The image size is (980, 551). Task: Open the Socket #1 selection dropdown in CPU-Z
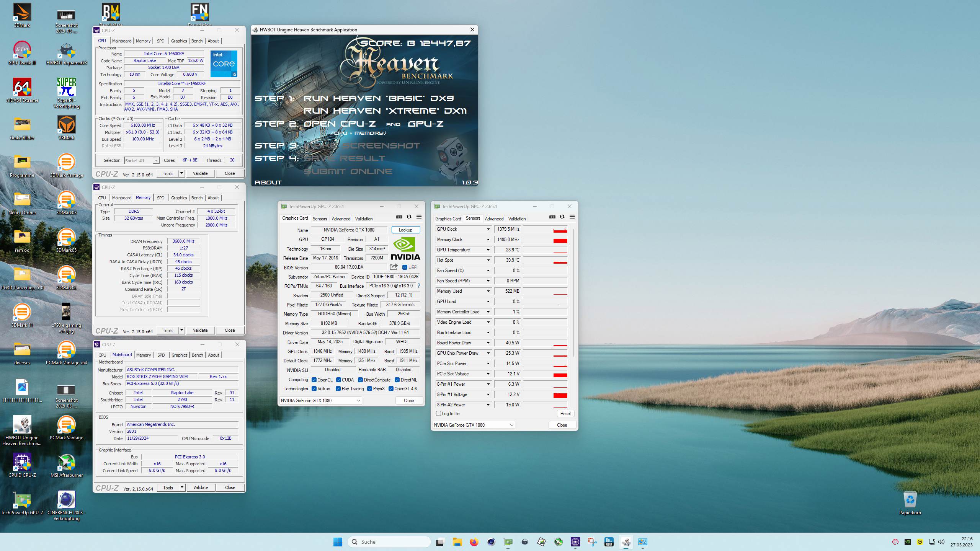pos(142,161)
